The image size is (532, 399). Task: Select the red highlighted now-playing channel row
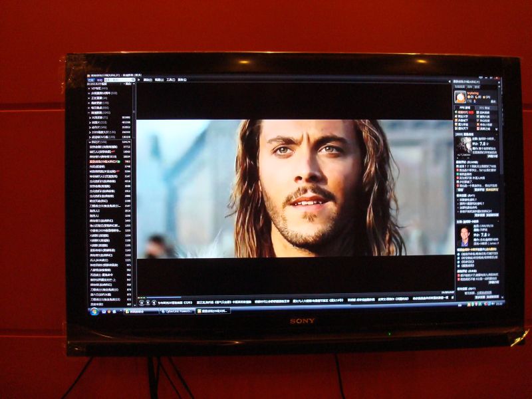tap(110, 162)
